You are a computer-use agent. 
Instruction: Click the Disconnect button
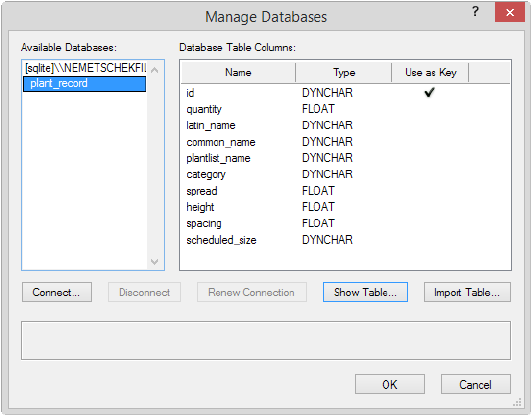pyautogui.click(x=144, y=292)
